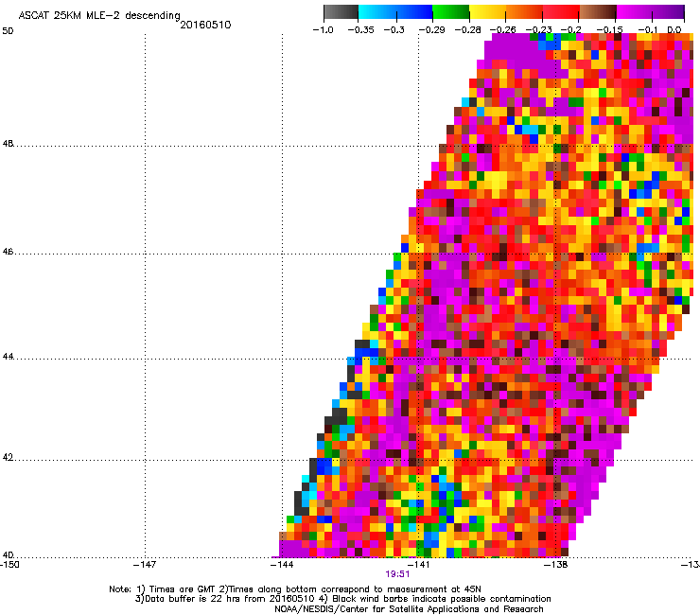Click the green segment of the color bar

[450, 11]
